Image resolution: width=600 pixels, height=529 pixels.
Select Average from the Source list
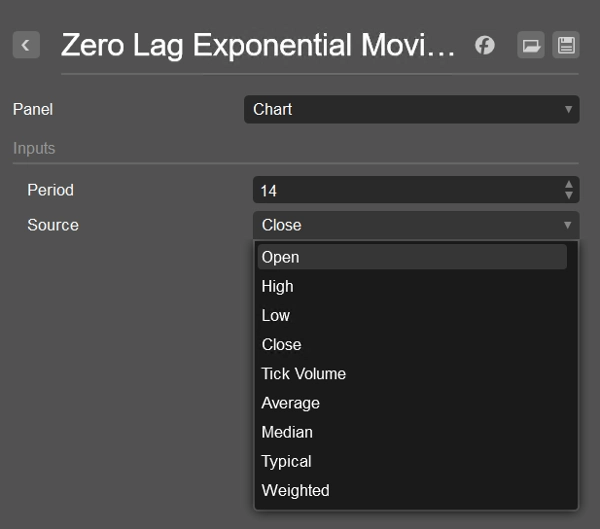click(x=412, y=403)
